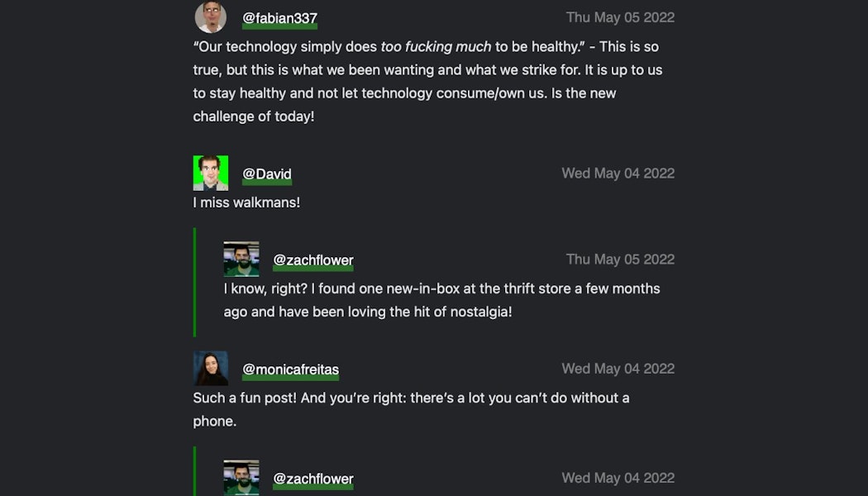Visit the @David profile link
The width and height of the screenshot is (868, 496).
coord(266,174)
